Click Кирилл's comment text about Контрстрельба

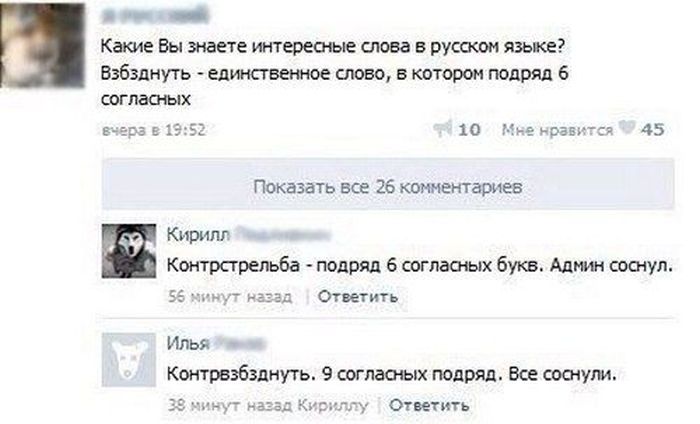point(424,266)
